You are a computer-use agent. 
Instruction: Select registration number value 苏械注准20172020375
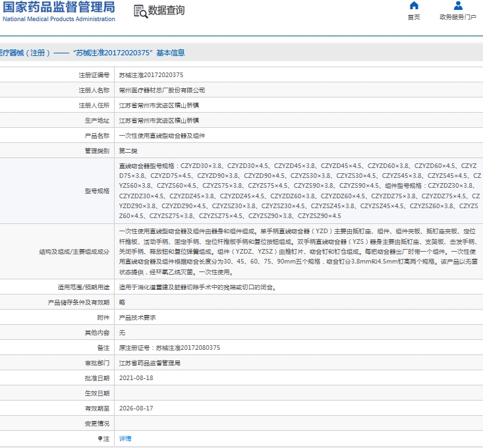click(x=151, y=75)
